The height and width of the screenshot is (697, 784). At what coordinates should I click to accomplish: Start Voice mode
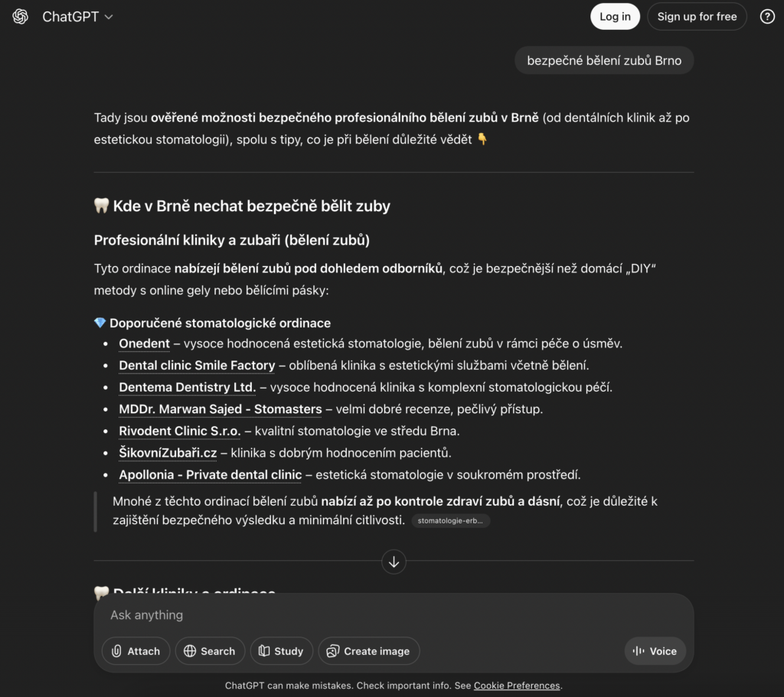tap(655, 651)
